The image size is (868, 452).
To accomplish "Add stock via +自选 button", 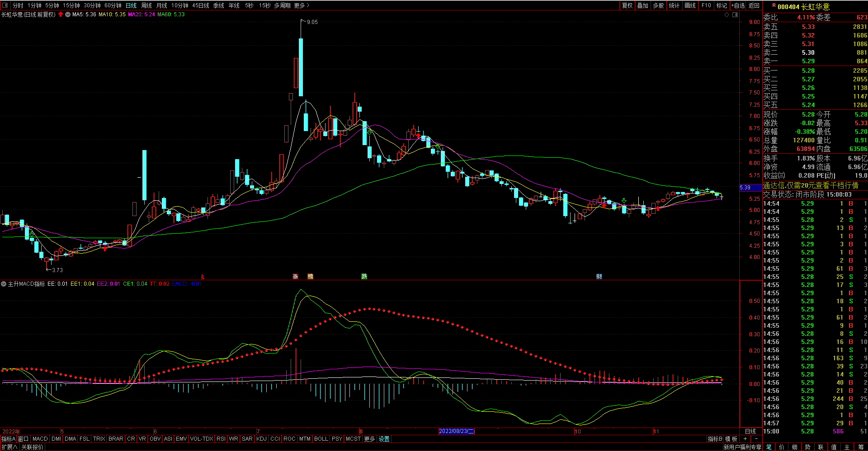I will point(738,5).
